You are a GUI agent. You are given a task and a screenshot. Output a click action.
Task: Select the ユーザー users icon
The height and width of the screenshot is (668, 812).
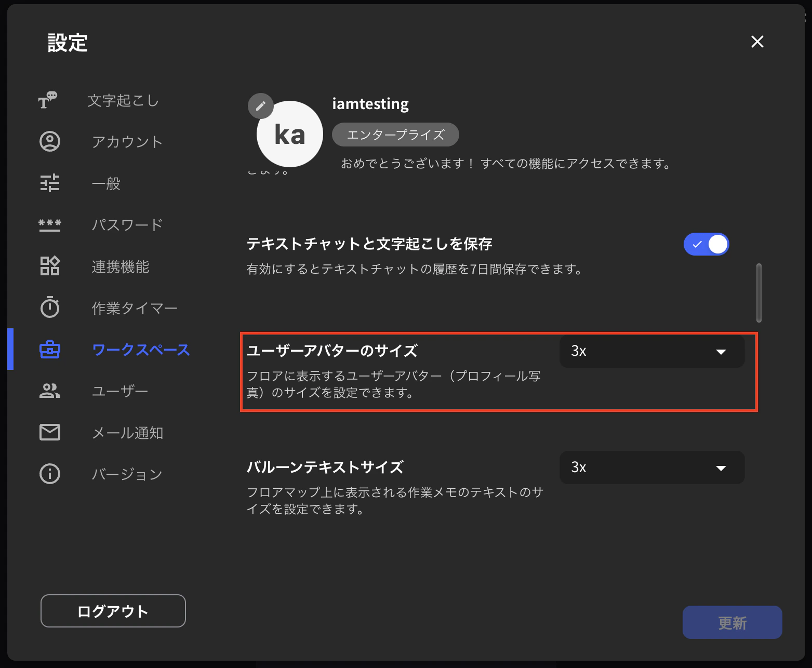point(49,391)
